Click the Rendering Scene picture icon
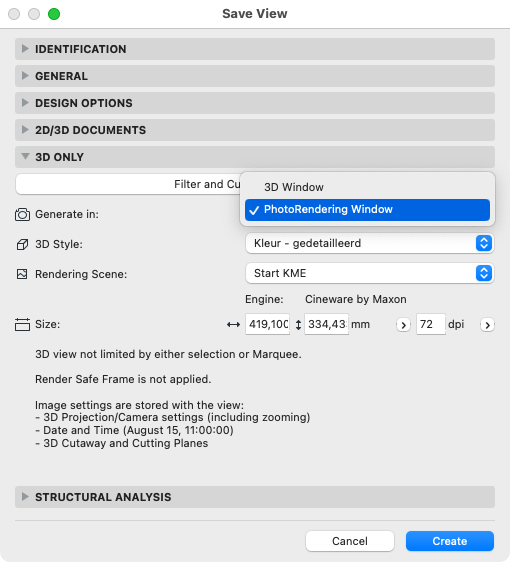The width and height of the screenshot is (510, 562). pyautogui.click(x=22, y=274)
